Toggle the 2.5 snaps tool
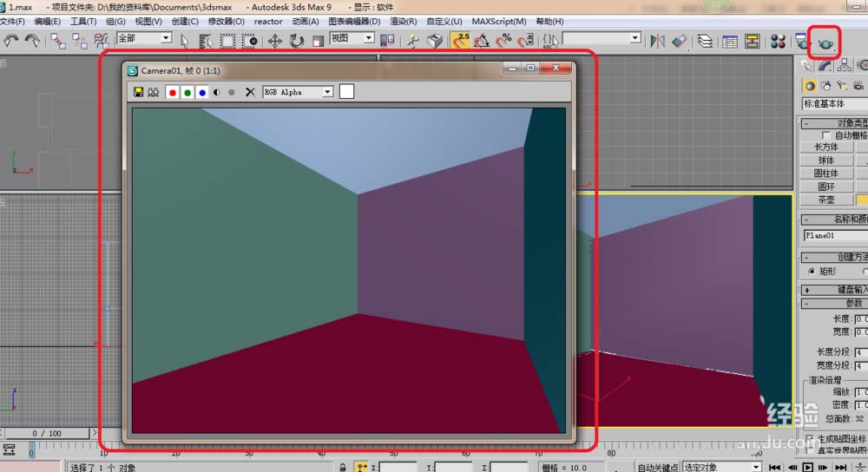The image size is (868, 472). (458, 40)
